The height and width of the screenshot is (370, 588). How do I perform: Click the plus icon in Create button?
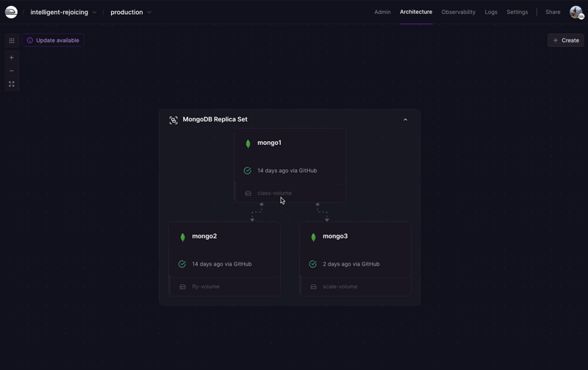coord(556,40)
